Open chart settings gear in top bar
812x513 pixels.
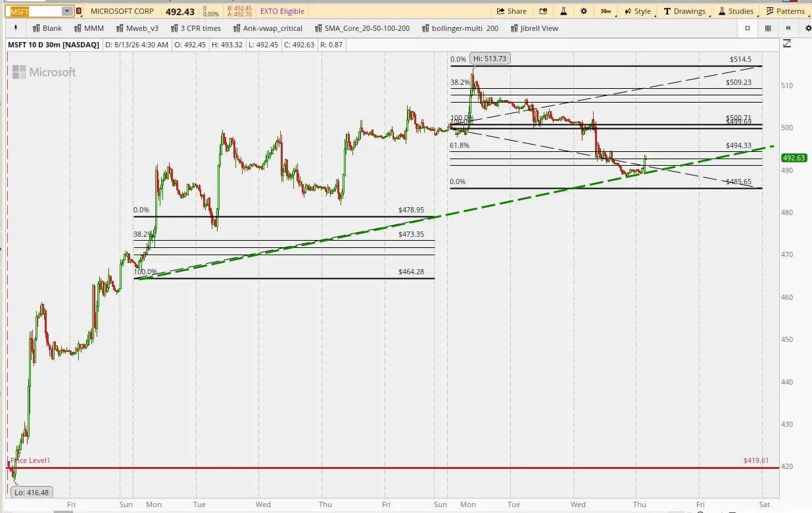click(584, 11)
